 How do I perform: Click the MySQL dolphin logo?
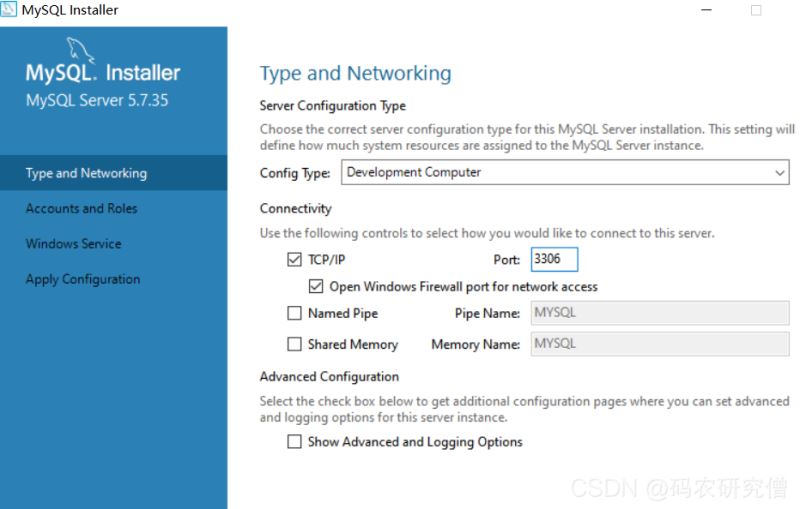tap(81, 50)
